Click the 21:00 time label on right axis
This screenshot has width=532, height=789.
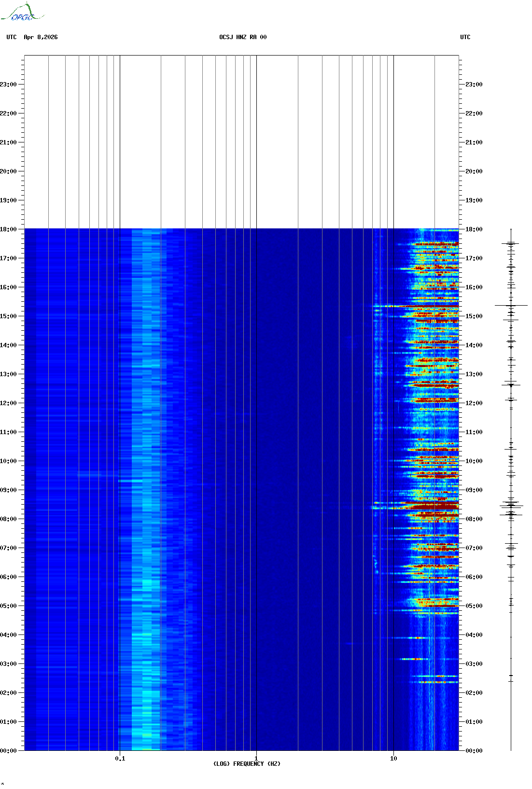point(474,142)
